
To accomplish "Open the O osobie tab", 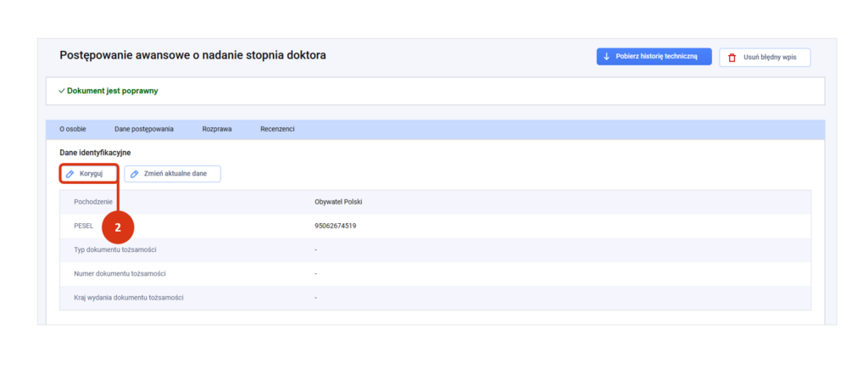I will coord(72,129).
